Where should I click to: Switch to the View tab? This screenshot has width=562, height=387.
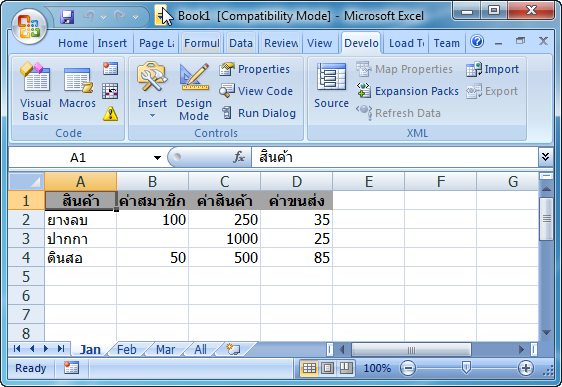click(319, 43)
